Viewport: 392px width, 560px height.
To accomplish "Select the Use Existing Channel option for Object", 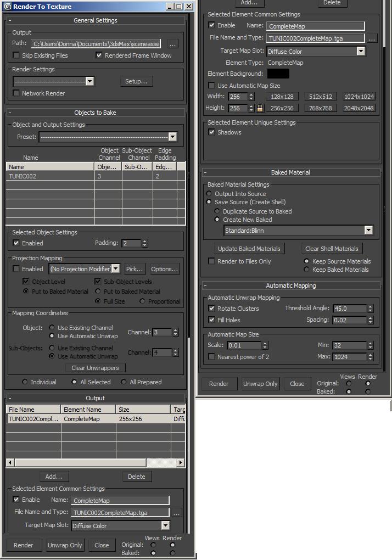I will coord(52,328).
